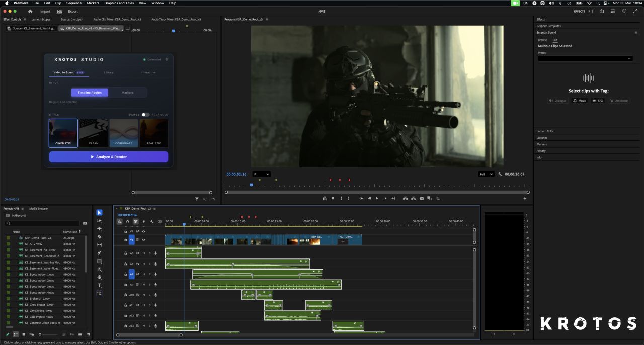Select the Pen tool

99,253
